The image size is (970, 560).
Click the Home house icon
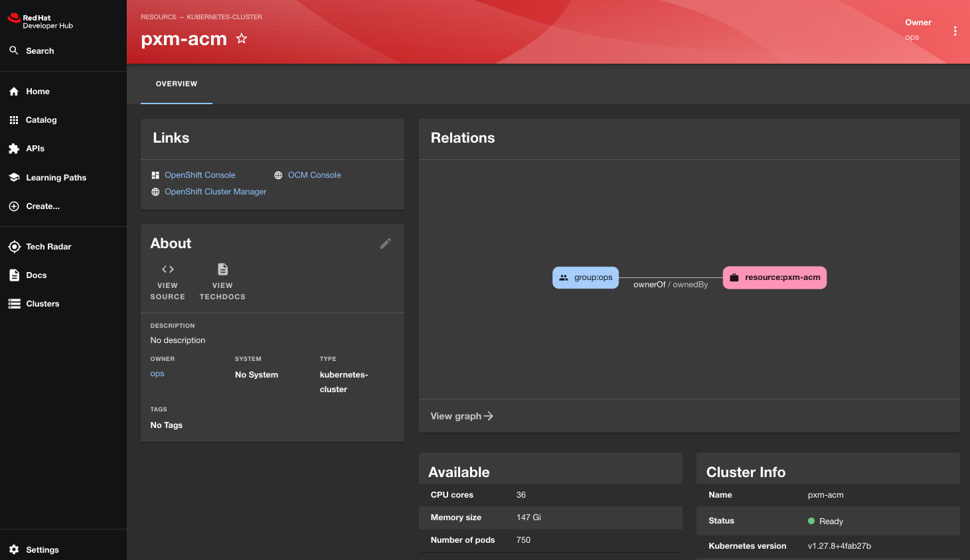pos(14,92)
